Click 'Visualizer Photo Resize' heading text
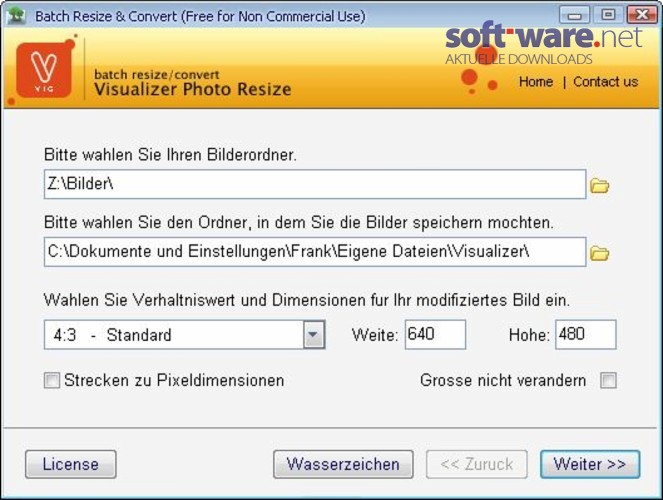 (193, 89)
